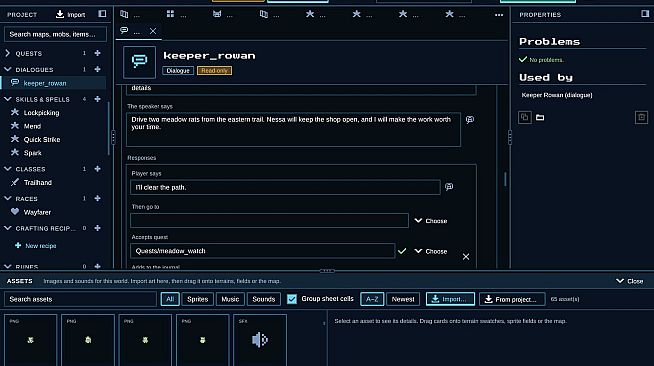Filter assets by Sounds
The height and width of the screenshot is (366, 654).
[264, 299]
